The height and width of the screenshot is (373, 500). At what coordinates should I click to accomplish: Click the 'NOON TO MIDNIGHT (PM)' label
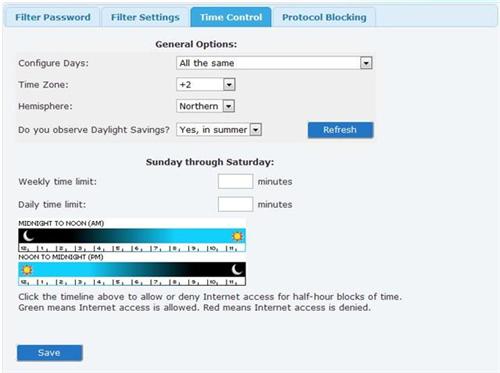coord(61,257)
